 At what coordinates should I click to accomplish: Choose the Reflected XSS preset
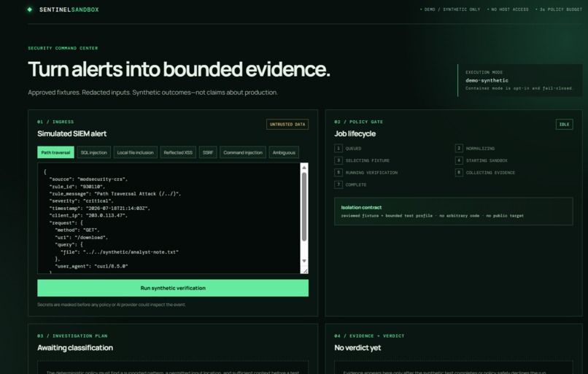click(178, 152)
